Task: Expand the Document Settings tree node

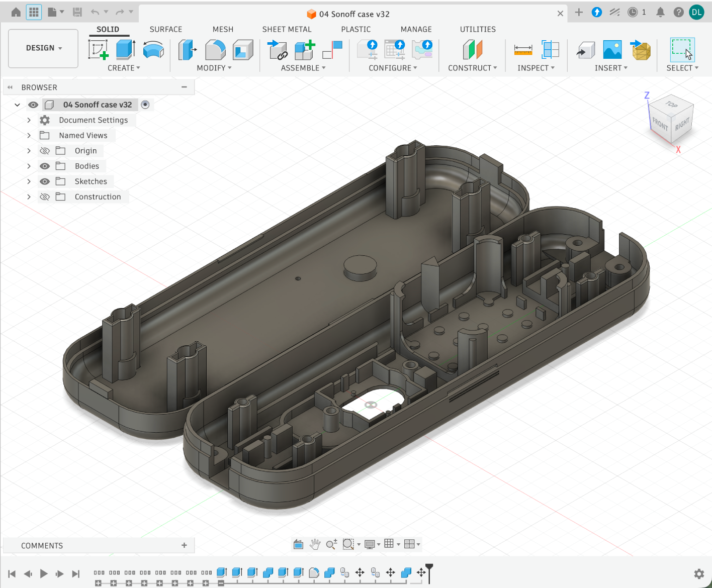Action: pos(29,120)
